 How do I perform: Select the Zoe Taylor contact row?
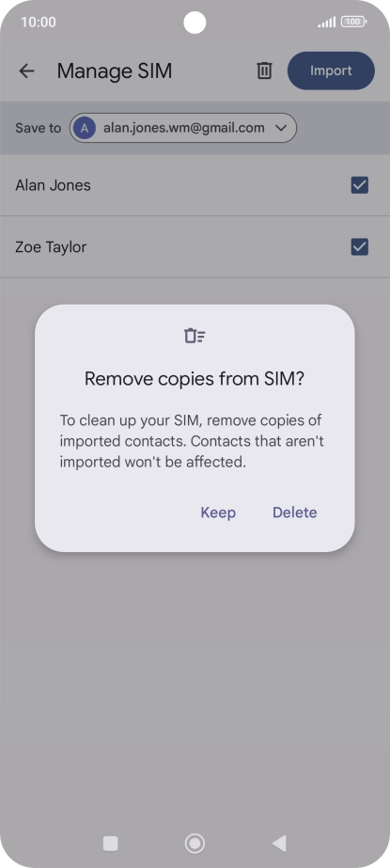(195, 247)
